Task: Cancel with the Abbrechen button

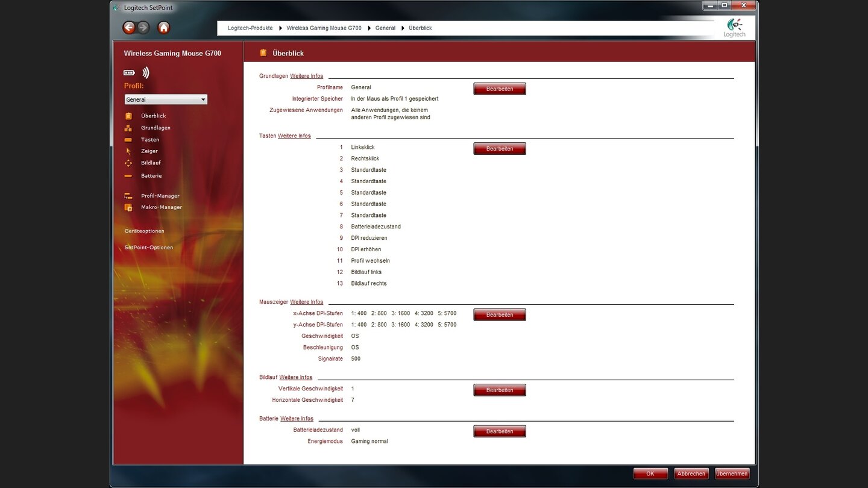Action: click(x=691, y=474)
